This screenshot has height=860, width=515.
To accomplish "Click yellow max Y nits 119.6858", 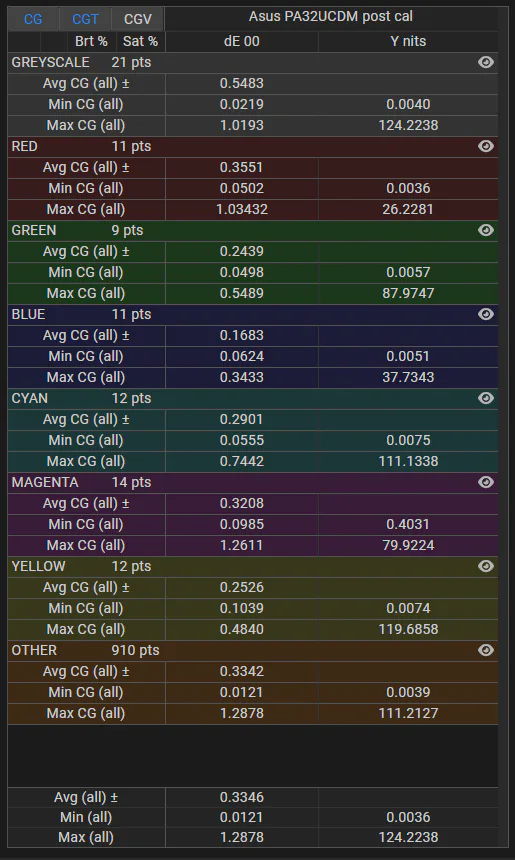I will pyautogui.click(x=408, y=629).
